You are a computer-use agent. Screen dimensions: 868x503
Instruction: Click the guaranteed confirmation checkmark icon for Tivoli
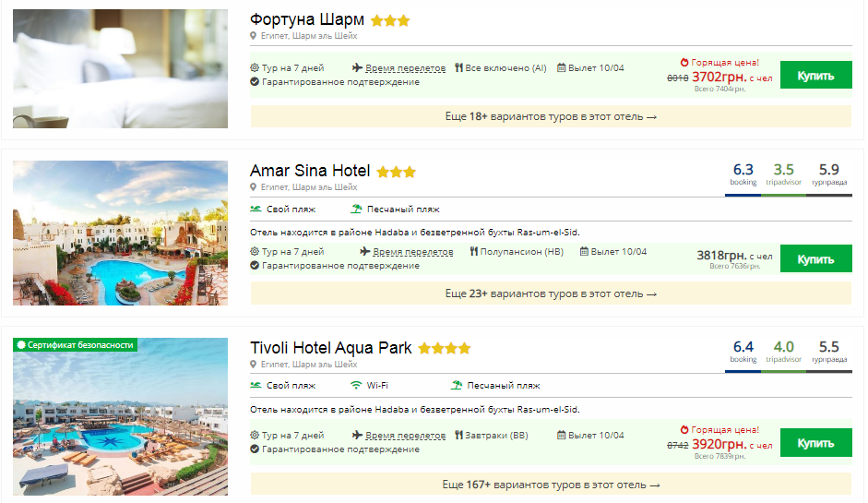(255, 449)
